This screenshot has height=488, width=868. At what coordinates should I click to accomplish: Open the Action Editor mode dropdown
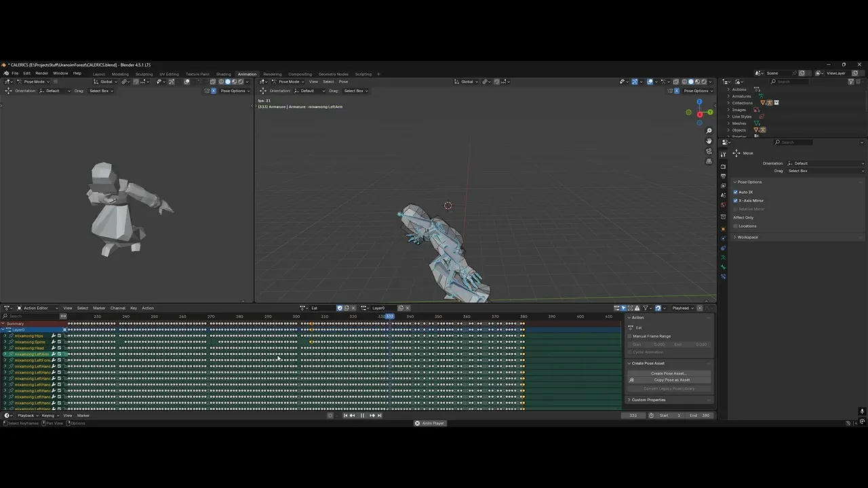(37, 308)
